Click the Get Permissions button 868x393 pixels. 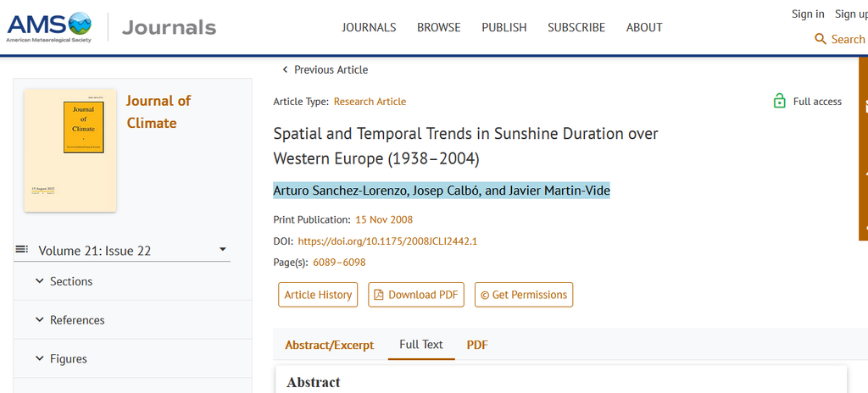point(523,295)
